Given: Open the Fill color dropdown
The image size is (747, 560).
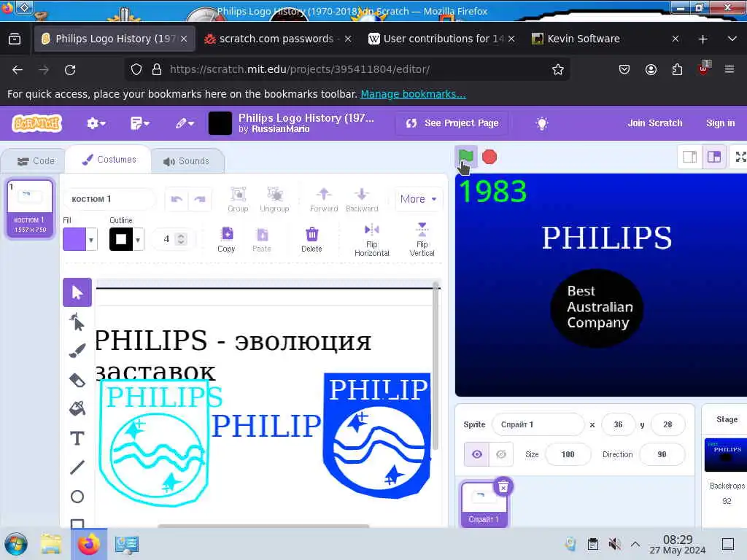Looking at the screenshot, I should (91, 239).
